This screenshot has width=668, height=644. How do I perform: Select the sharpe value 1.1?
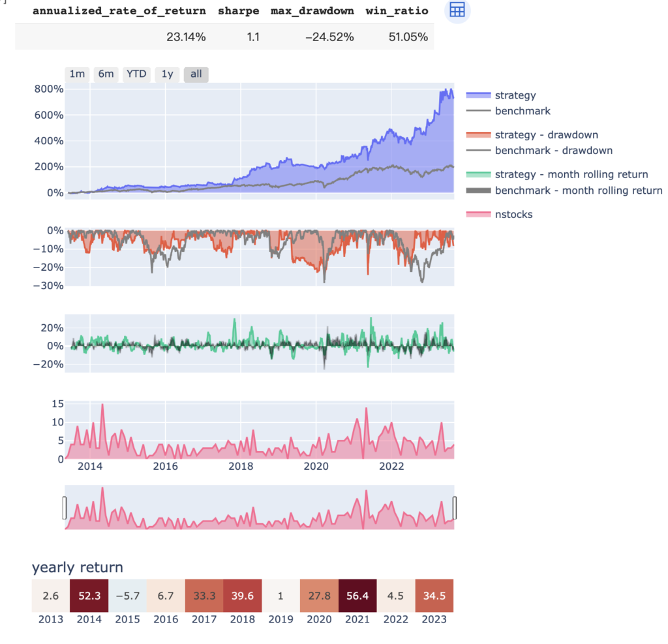(253, 37)
